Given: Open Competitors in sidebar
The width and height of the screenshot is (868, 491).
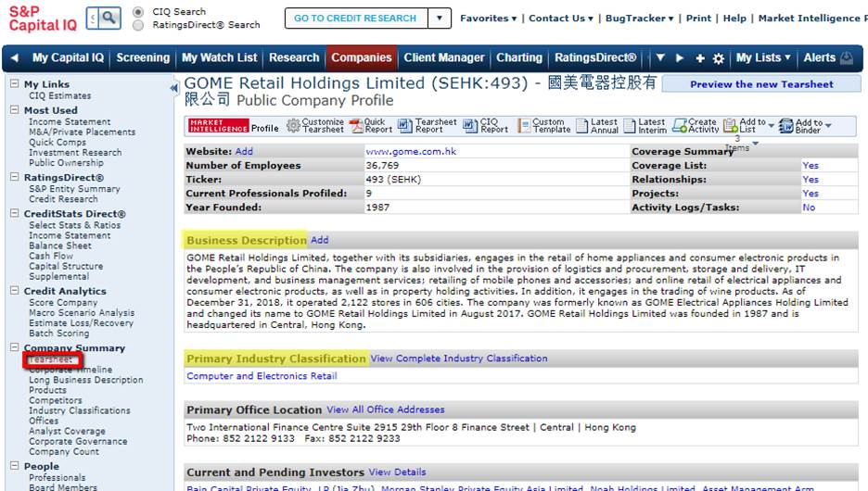Looking at the screenshot, I should (56, 400).
